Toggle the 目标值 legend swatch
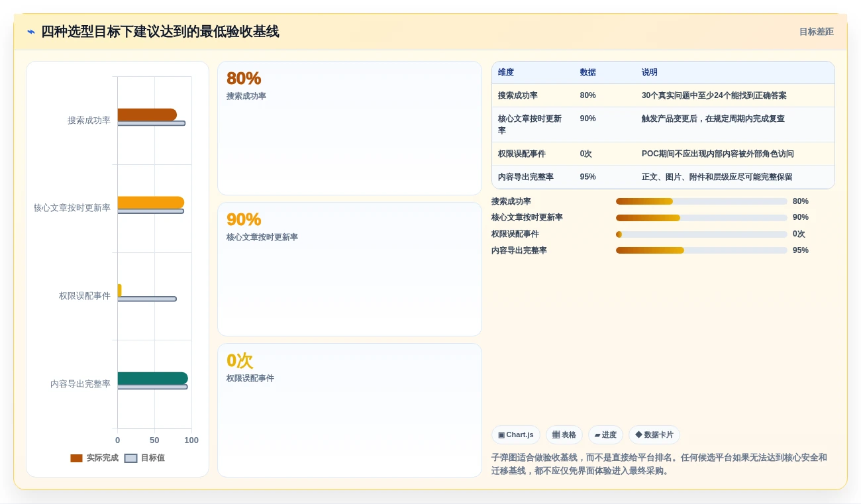This screenshot has width=861, height=504. click(130, 458)
